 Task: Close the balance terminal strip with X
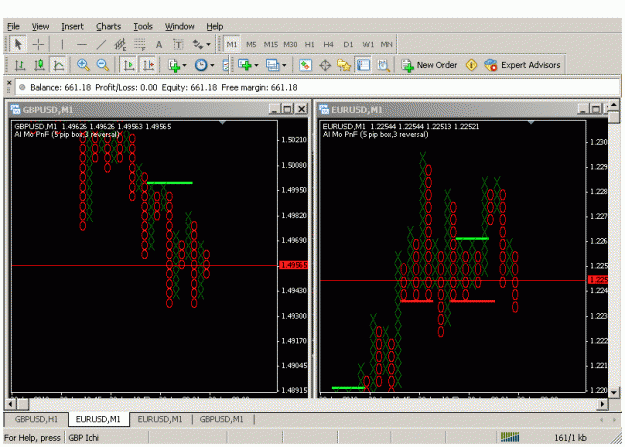pyautogui.click(x=9, y=83)
